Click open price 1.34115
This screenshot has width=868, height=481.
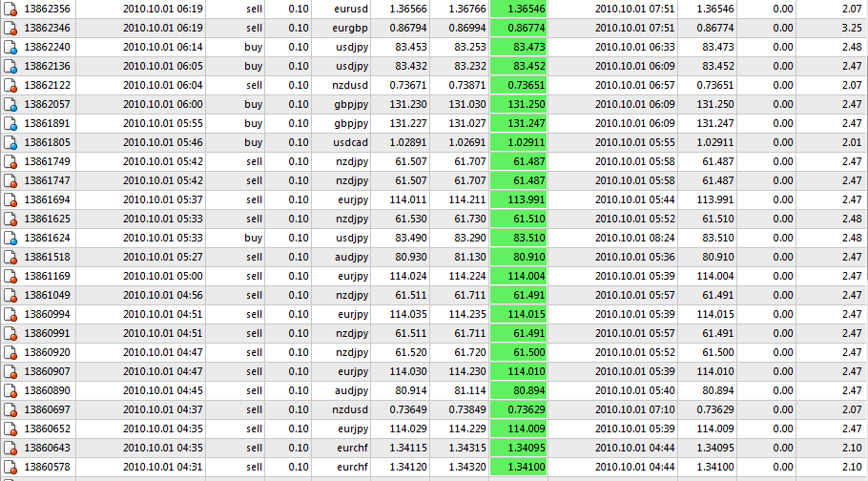pos(408,448)
